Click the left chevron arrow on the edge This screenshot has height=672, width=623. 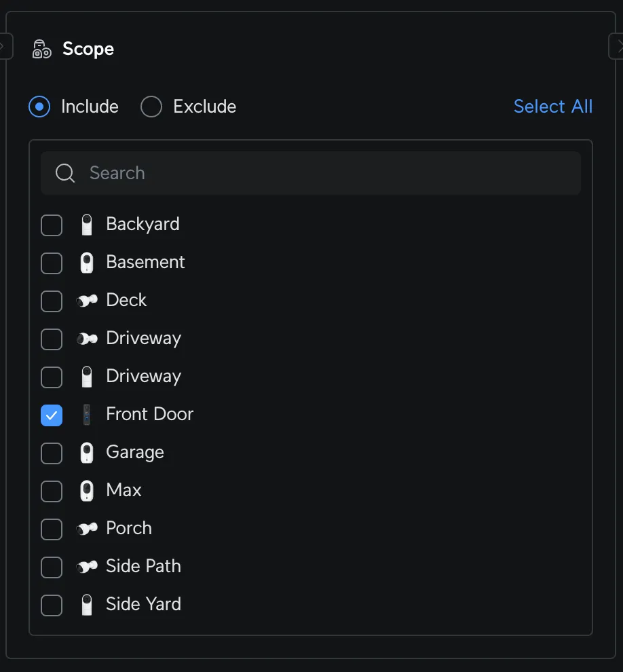point(3,45)
